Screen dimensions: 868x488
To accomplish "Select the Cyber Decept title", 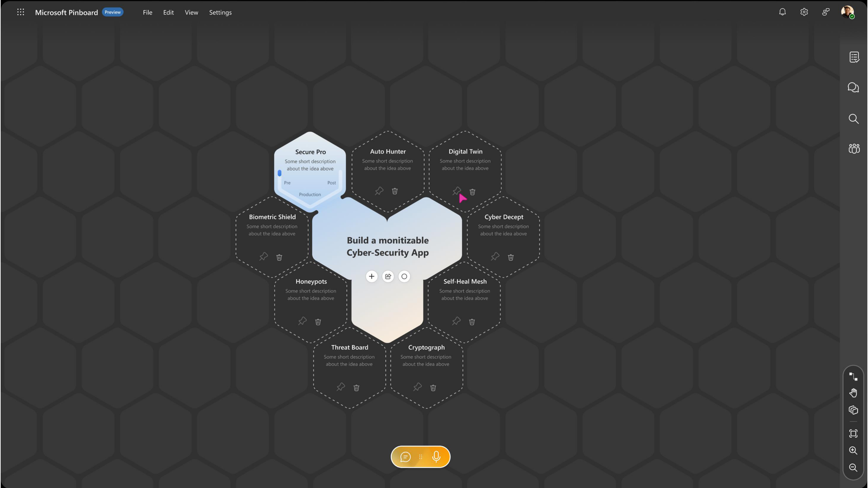I will point(504,217).
